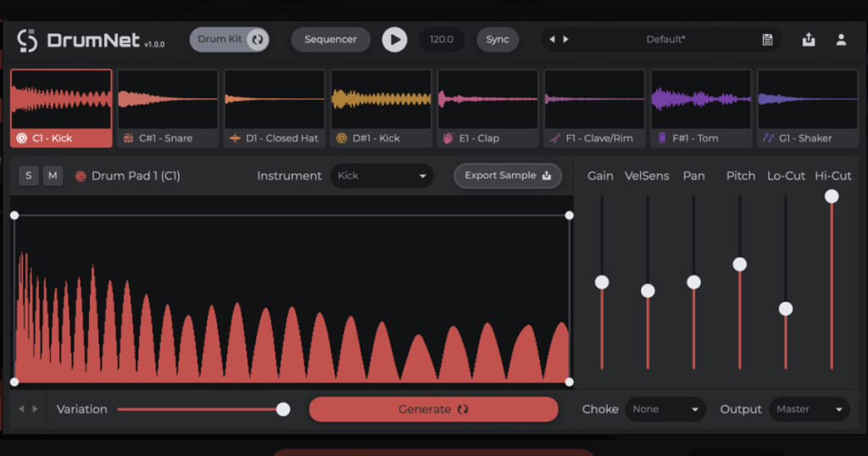The image size is (868, 456).
Task: Click the previous variation arrow at bottom left
Action: (x=21, y=409)
